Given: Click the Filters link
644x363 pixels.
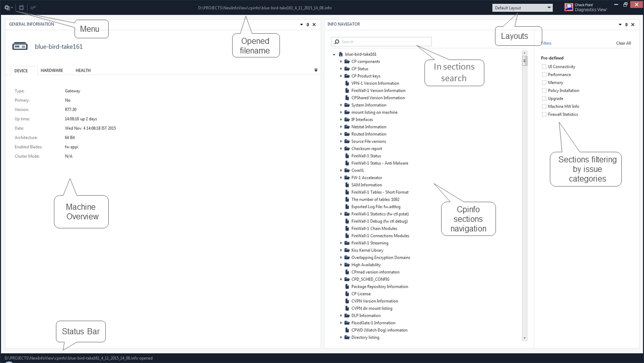Looking at the screenshot, I should [x=546, y=43].
